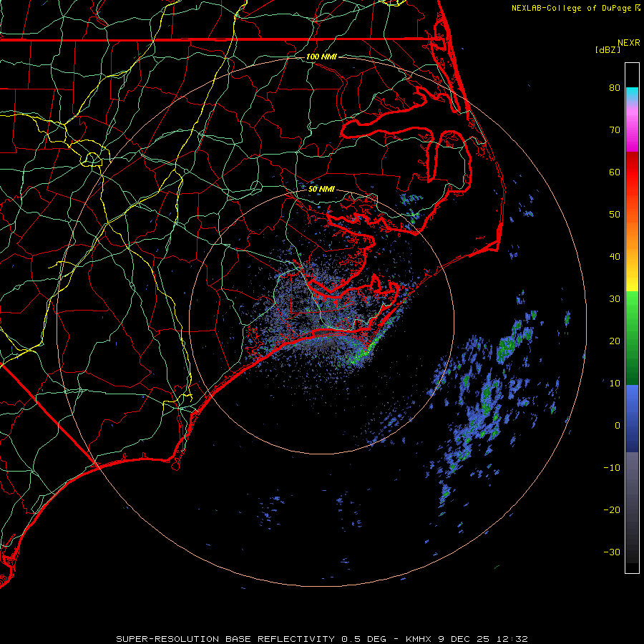Click the 30 value on dBZ scale
Image resolution: width=644 pixels, height=644 pixels.
pos(615,298)
